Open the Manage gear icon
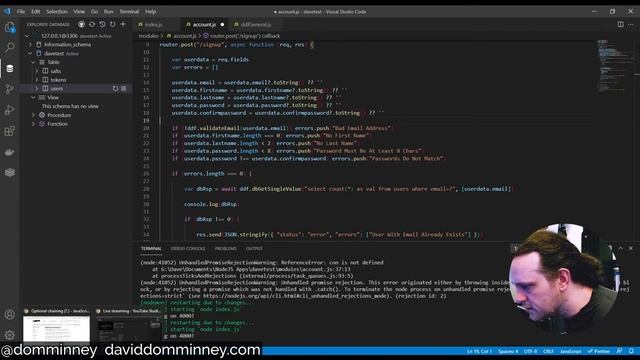The image size is (640, 360). pyautogui.click(x=10, y=335)
